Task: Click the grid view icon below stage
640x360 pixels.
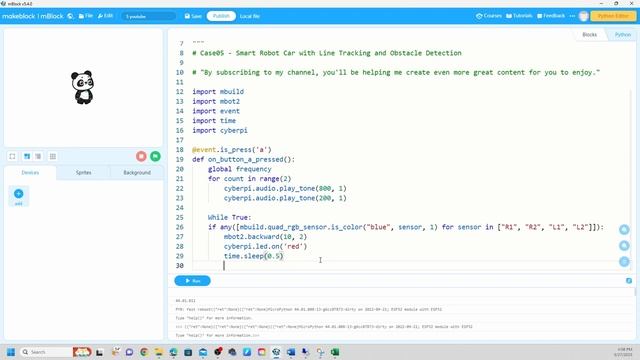Action: [53, 156]
